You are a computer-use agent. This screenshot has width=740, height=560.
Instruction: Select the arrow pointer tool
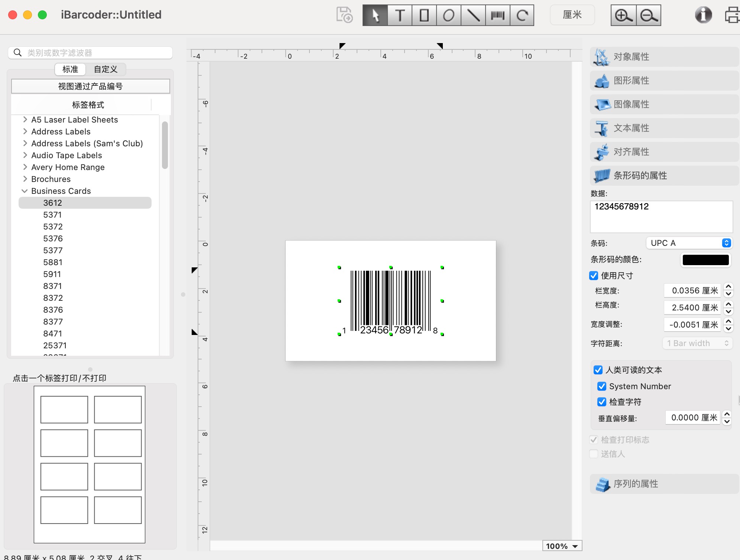pyautogui.click(x=375, y=15)
